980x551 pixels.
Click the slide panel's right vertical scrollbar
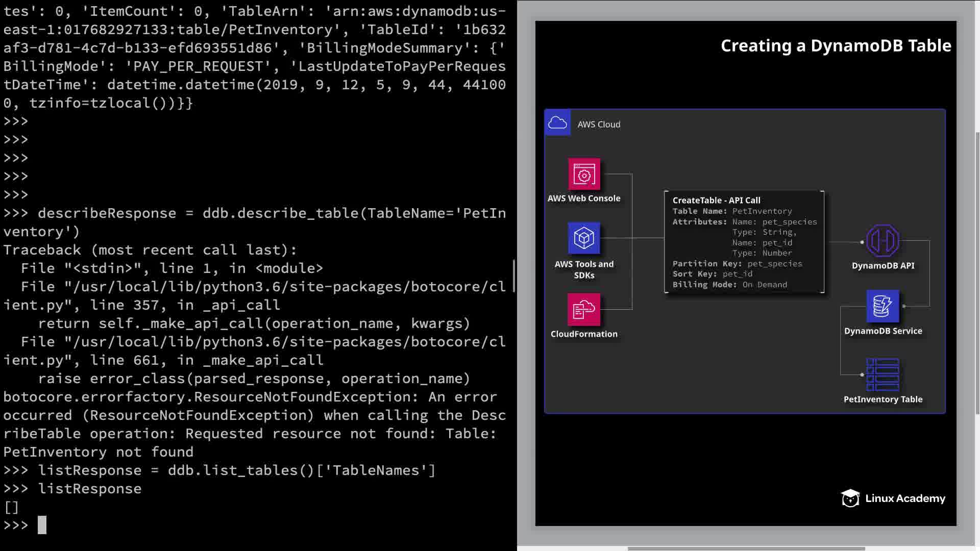[977, 273]
